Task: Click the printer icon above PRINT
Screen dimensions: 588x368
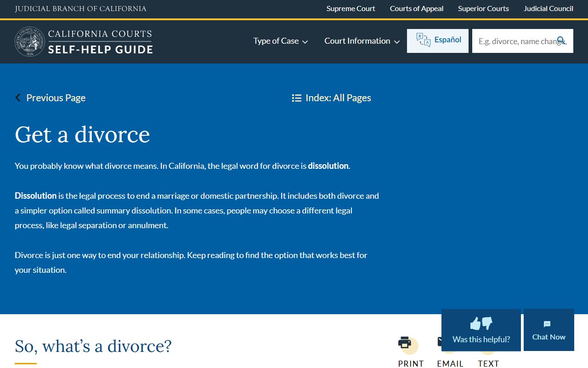Action: (x=405, y=343)
